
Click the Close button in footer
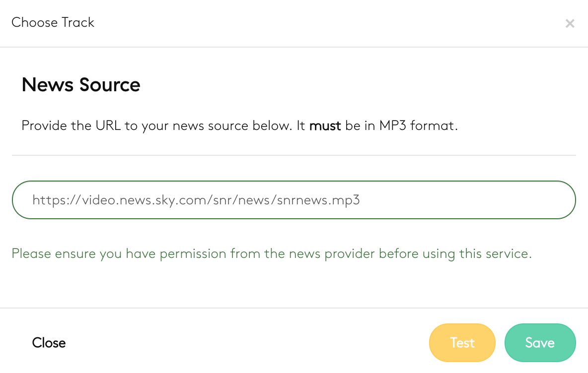click(49, 343)
